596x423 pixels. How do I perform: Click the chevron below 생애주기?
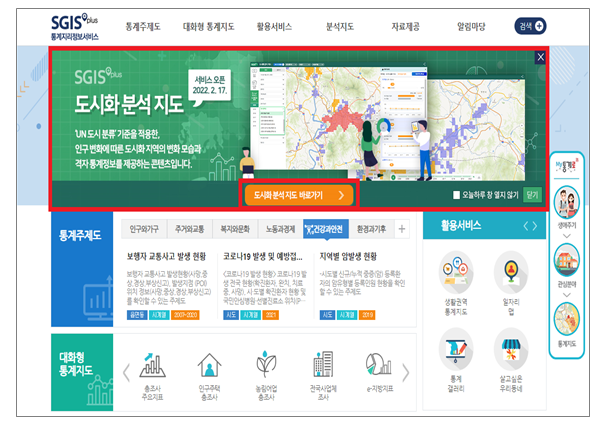[567, 236]
